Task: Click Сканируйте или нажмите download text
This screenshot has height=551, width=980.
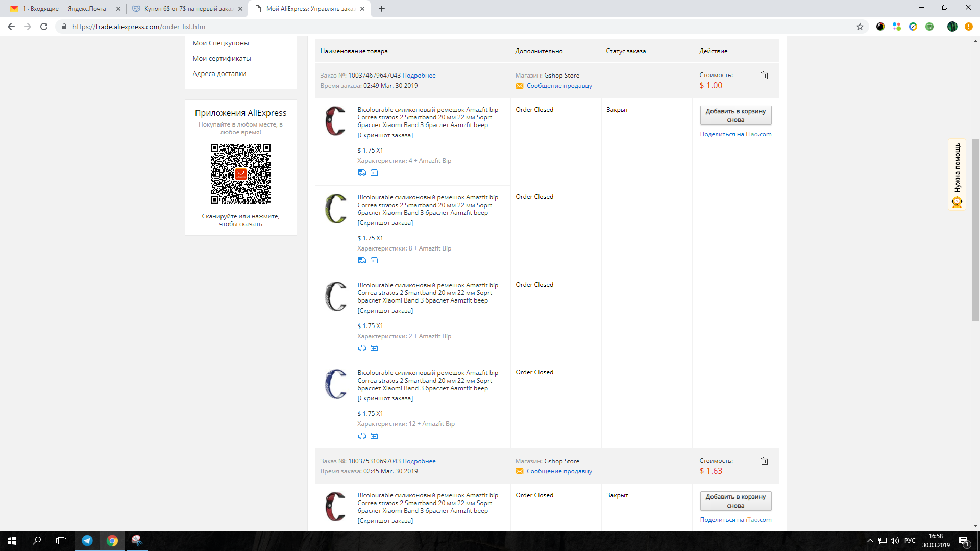Action: pyautogui.click(x=240, y=220)
